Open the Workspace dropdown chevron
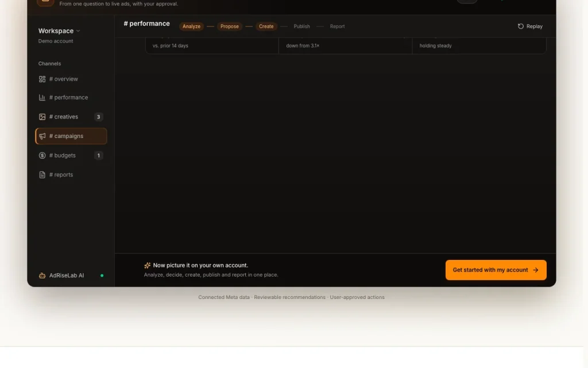Image resolution: width=588 pixels, height=368 pixels. (x=78, y=31)
